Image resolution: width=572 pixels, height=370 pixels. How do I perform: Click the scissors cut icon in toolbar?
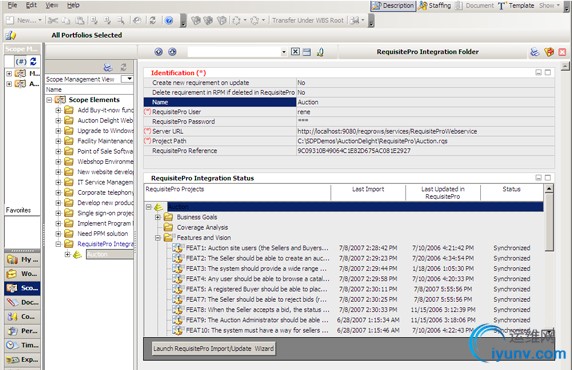click(x=53, y=20)
